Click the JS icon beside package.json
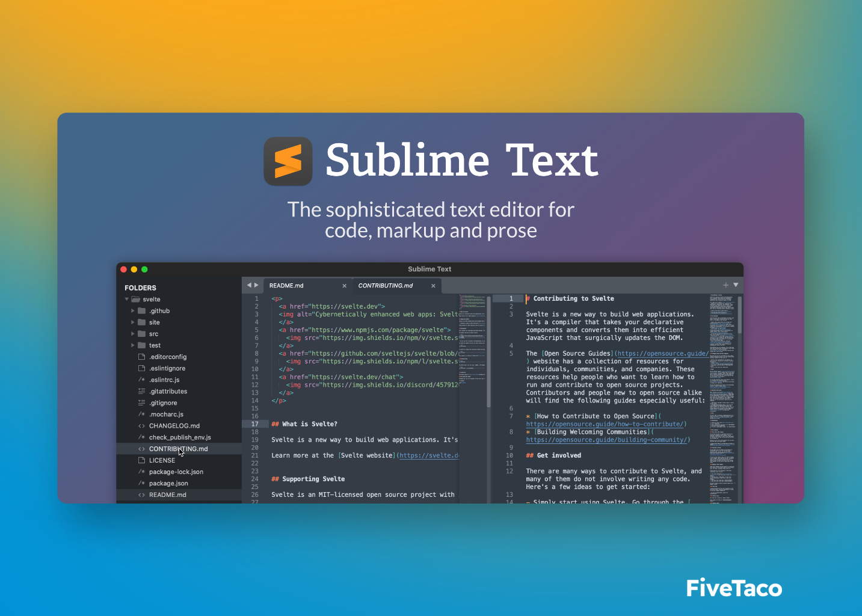Viewport: 862px width, 616px height. click(141, 483)
